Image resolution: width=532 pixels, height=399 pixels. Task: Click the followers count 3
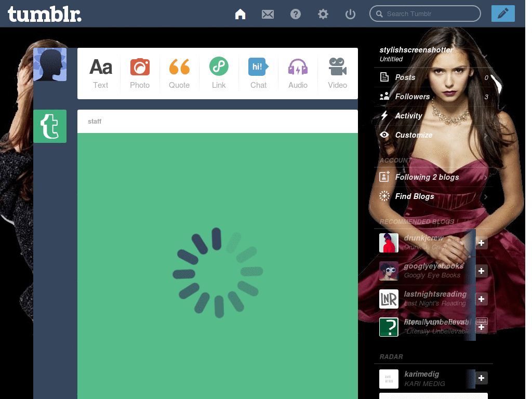click(x=486, y=97)
